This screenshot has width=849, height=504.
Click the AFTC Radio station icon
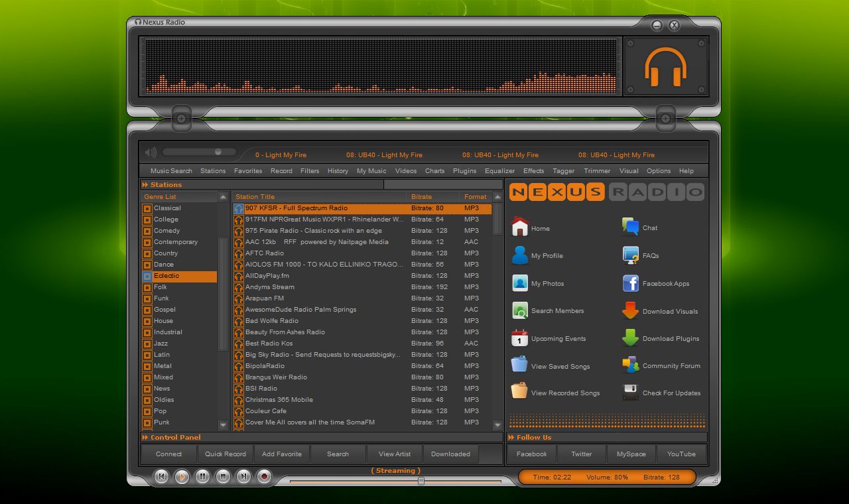(239, 253)
